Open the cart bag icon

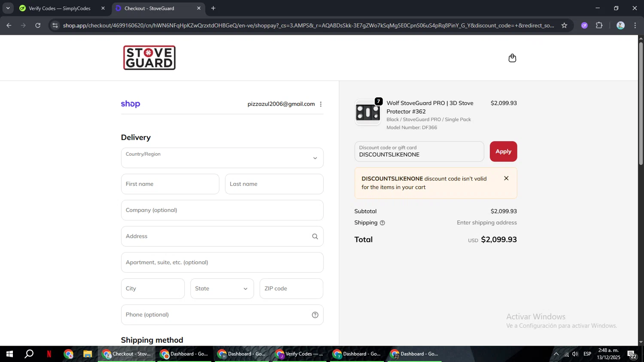[512, 58]
